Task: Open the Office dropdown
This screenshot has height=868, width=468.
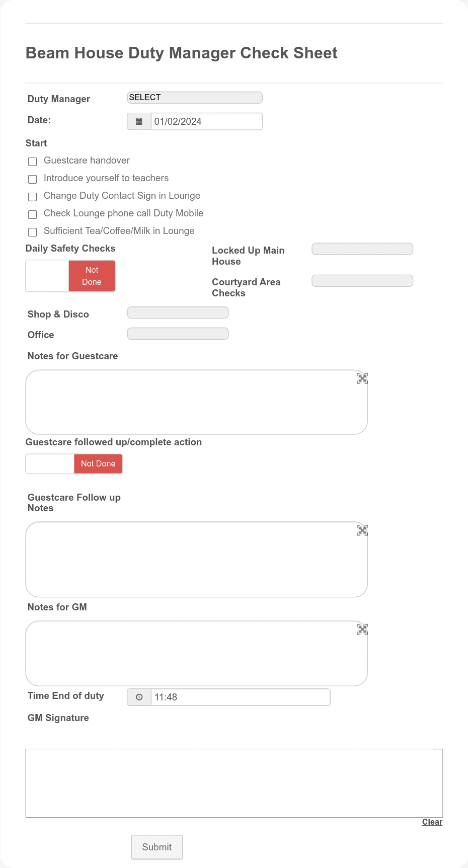Action: click(178, 334)
